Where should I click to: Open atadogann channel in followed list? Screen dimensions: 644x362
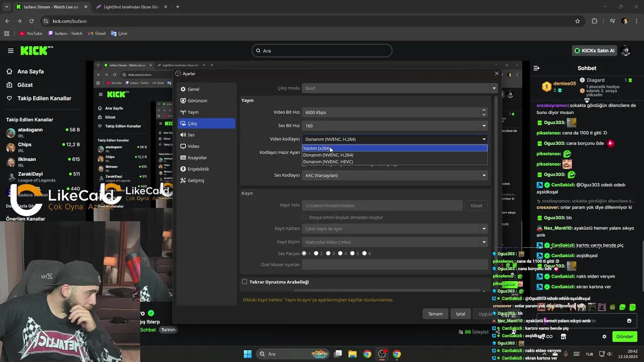pyautogui.click(x=43, y=133)
